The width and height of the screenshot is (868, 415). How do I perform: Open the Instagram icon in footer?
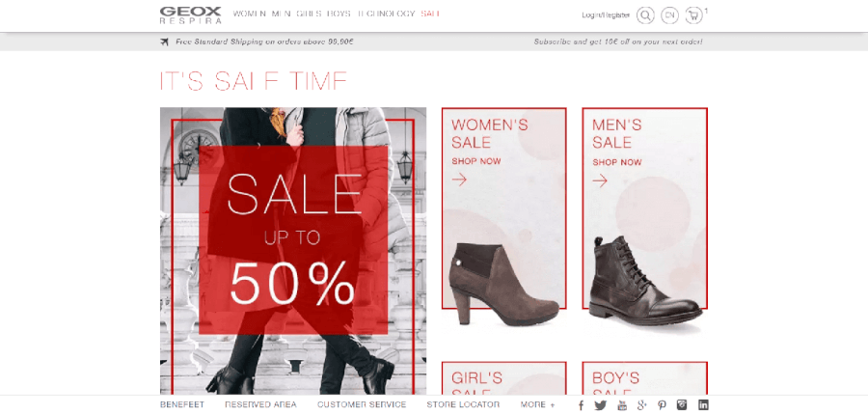coord(682,405)
